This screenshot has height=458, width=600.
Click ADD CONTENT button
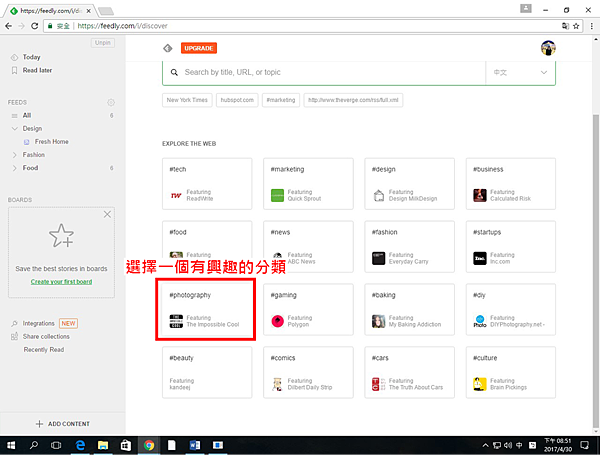(62, 424)
